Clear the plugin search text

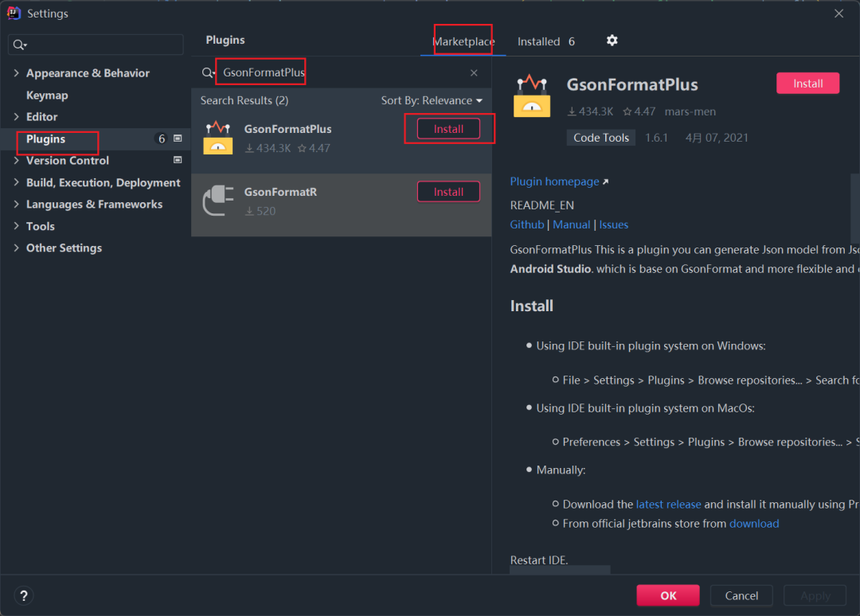[x=474, y=73]
